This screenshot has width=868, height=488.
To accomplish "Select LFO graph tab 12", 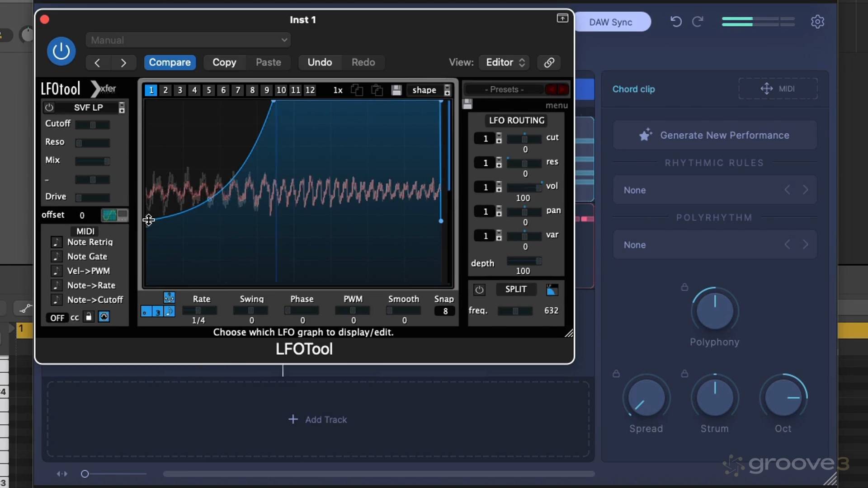I will [x=310, y=90].
